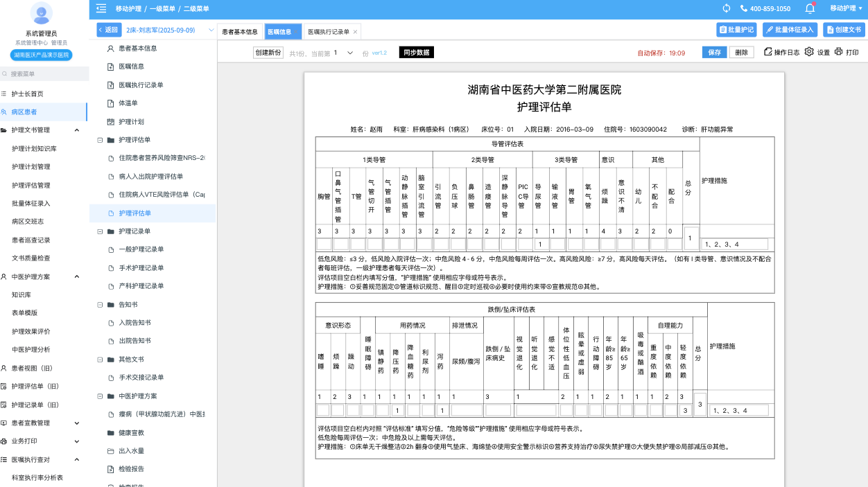
Task: Collapse the 其他文书 tree folder
Action: [x=101, y=360]
